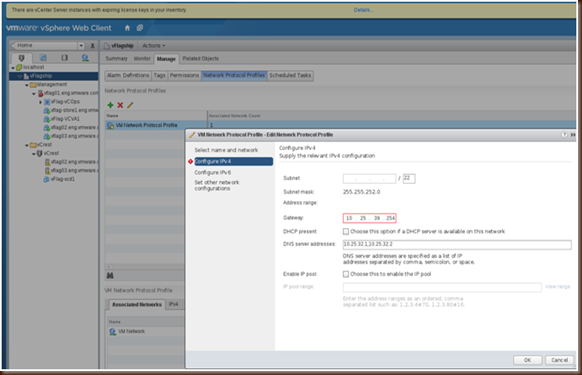582x375 pixels.
Task: Collapse the vflagship datacenter node
Action: 20,76
